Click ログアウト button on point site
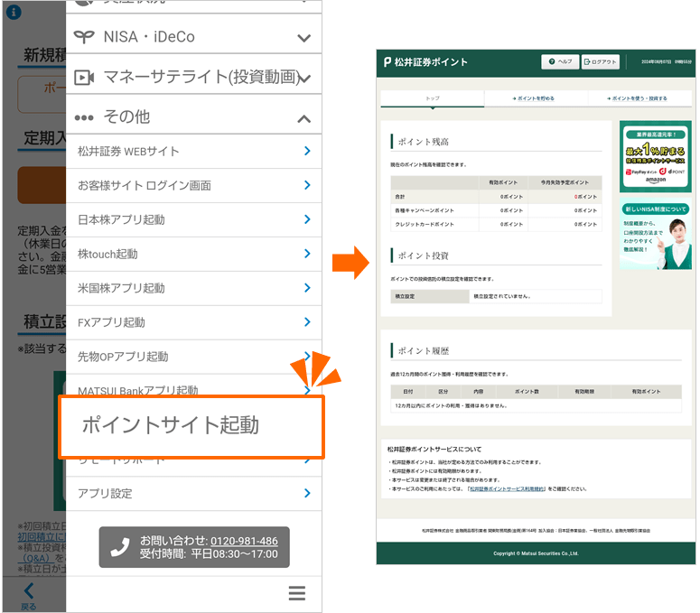The height and width of the screenshot is (613, 700). pos(601,61)
